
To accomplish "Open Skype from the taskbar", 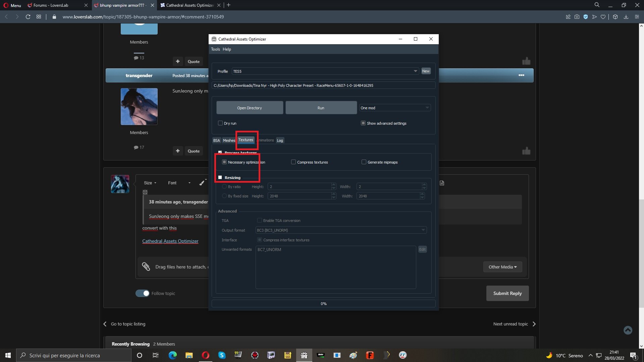I will click(x=222, y=355).
